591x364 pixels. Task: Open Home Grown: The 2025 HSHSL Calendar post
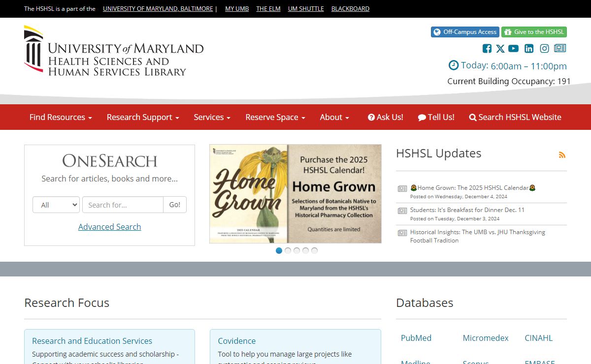(473, 187)
